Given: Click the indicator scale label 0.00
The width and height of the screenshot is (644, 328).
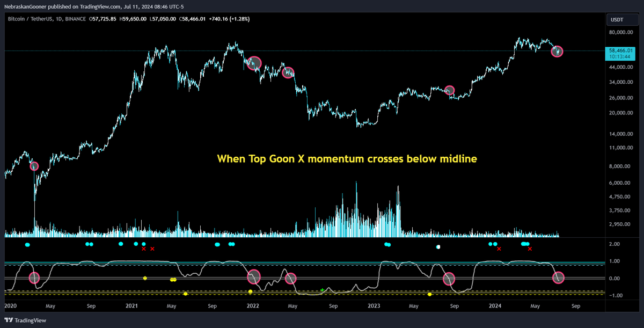Looking at the screenshot, I should click(616, 279).
